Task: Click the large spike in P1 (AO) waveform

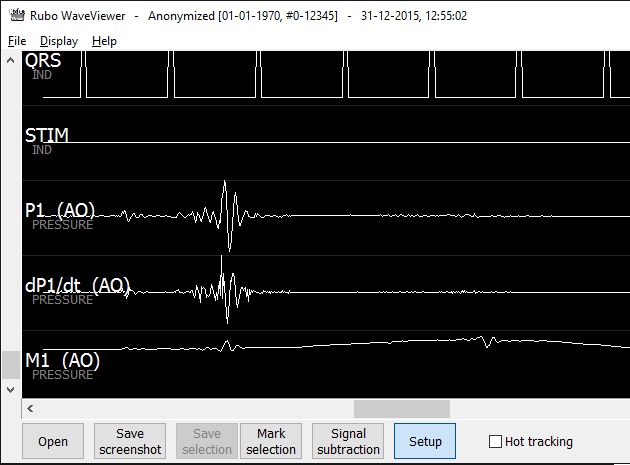Action: click(x=227, y=216)
